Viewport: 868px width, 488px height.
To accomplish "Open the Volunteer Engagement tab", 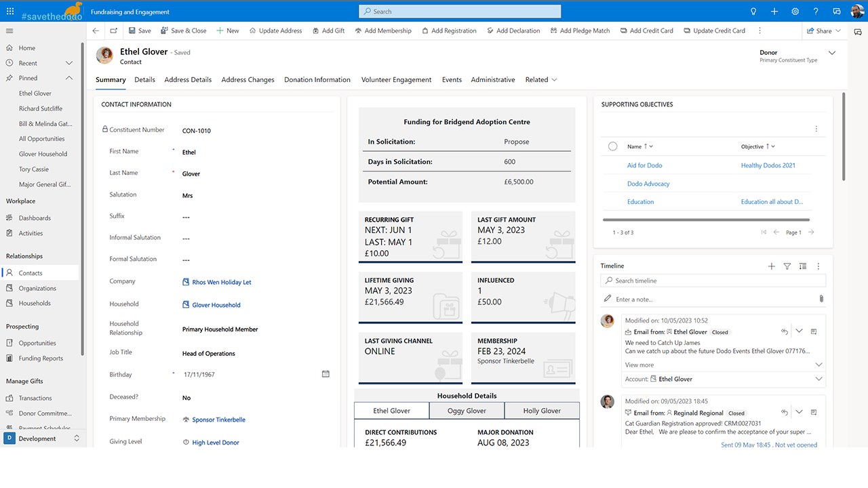I will [396, 80].
